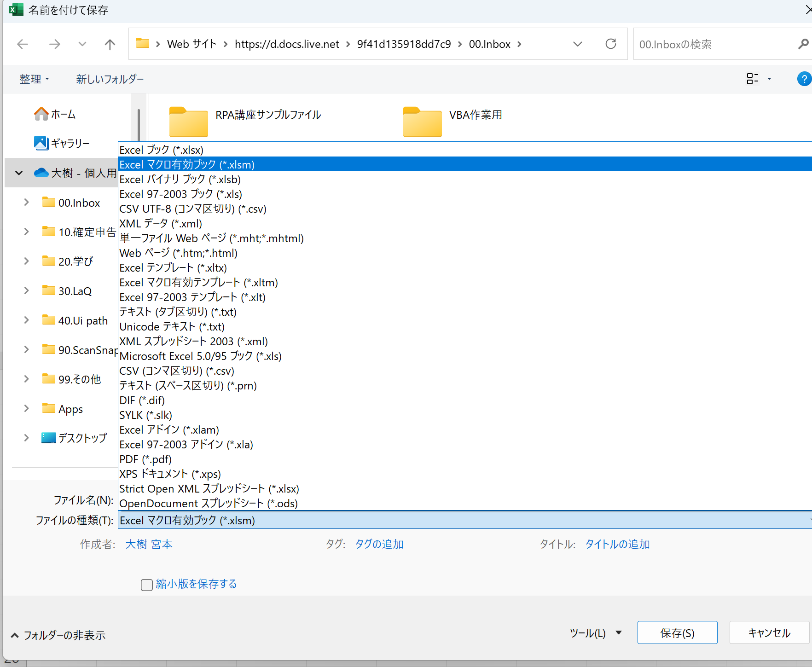Edit author 大樹 宮本

coord(149,544)
